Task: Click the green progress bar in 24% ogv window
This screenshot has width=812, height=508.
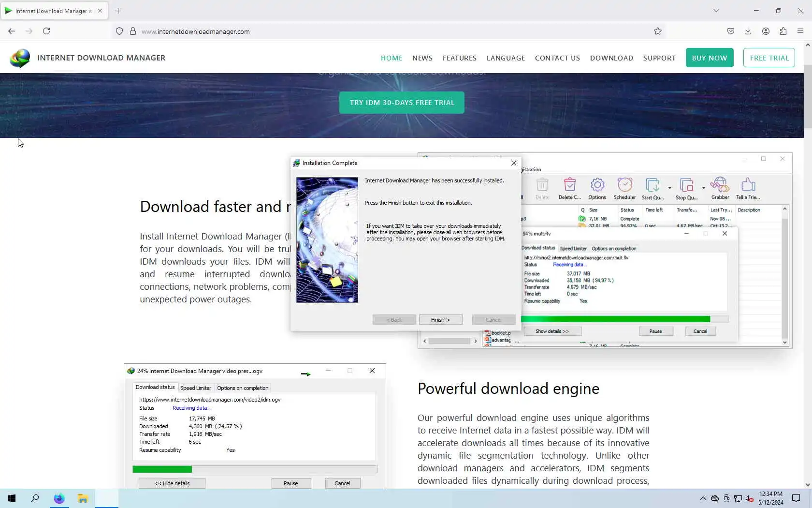Action: (x=162, y=469)
